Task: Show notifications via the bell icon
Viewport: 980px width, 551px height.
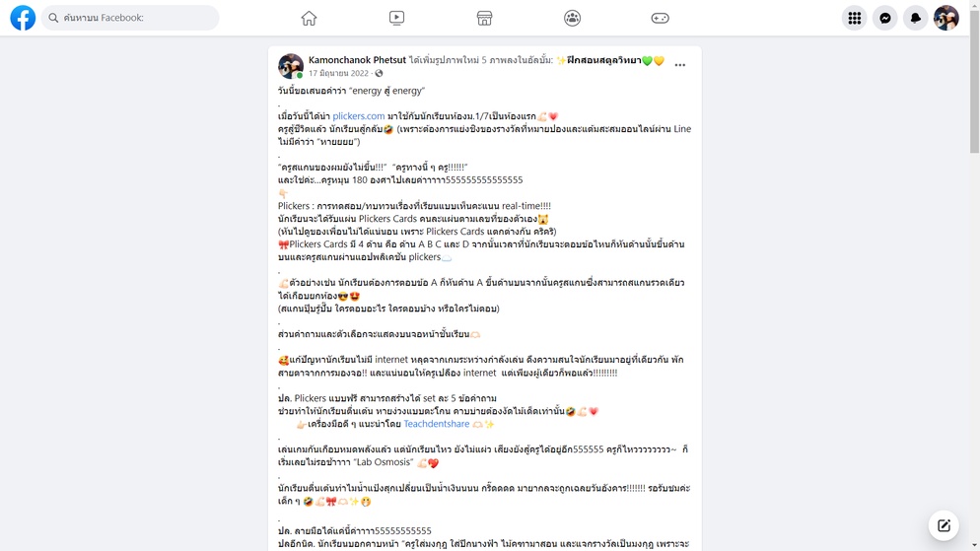Action: pos(916,18)
